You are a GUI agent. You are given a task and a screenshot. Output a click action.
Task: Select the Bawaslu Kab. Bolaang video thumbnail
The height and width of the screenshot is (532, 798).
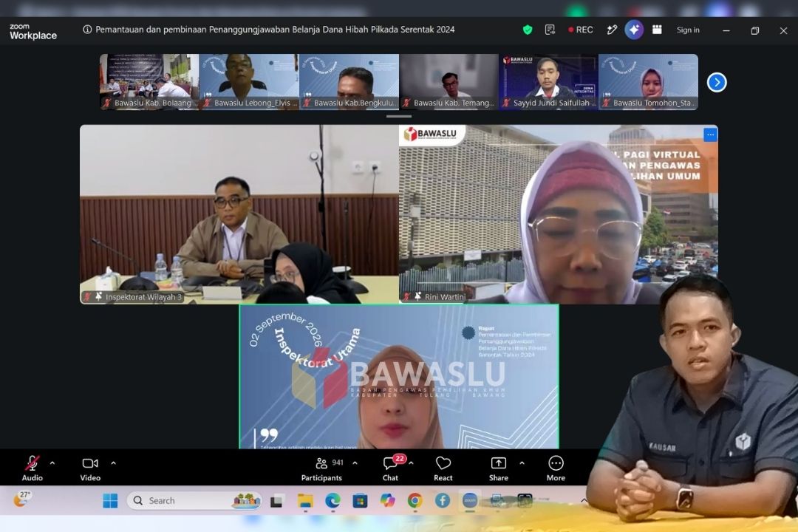(x=149, y=81)
